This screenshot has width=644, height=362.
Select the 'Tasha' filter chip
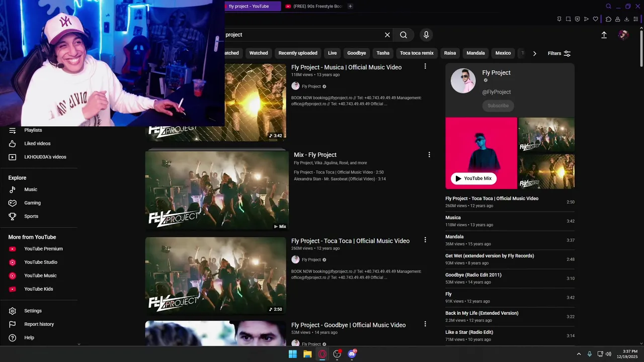(383, 53)
